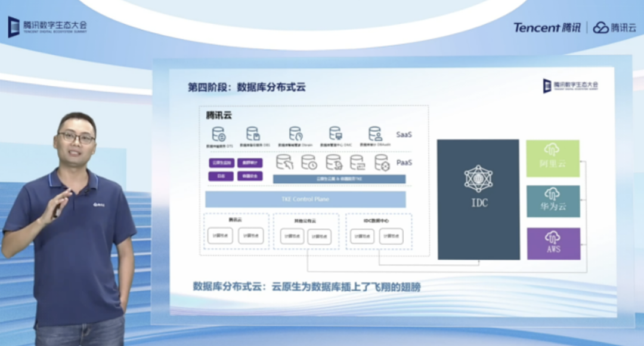Click the caption 云原生为数据库插上了飞翔的翅膀
The image size is (644, 346).
point(346,287)
